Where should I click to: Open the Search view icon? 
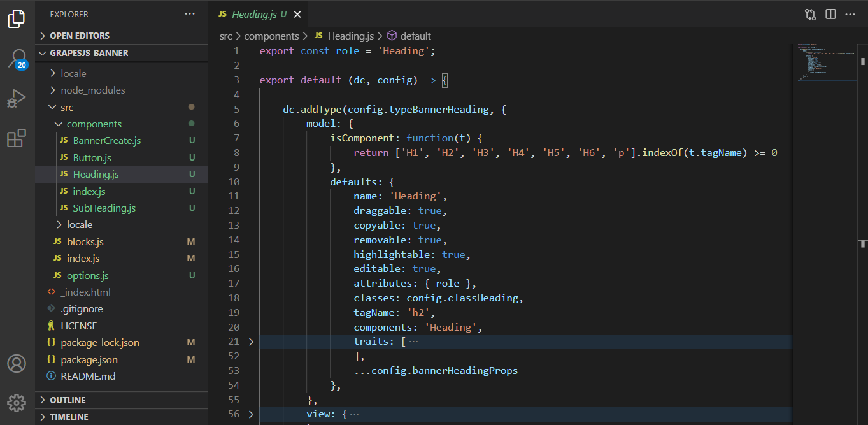pos(17,59)
